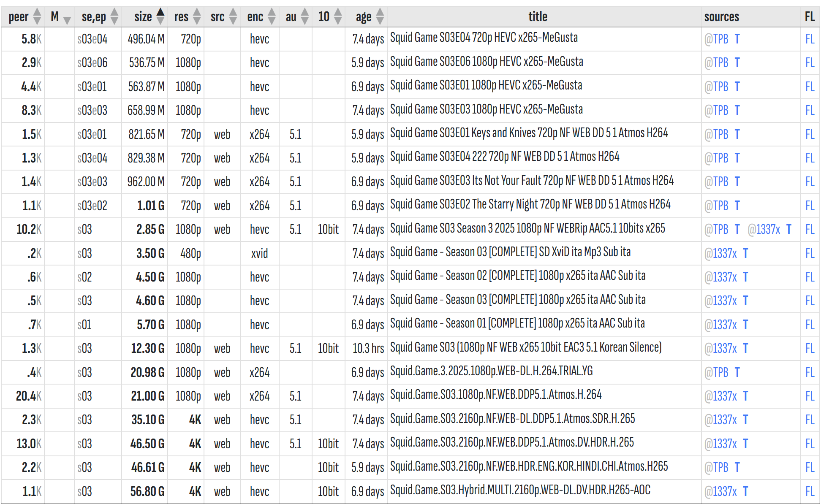Click FL in Korean Silence 12.30 G row
This screenshot has height=504, width=821.
[x=809, y=348]
